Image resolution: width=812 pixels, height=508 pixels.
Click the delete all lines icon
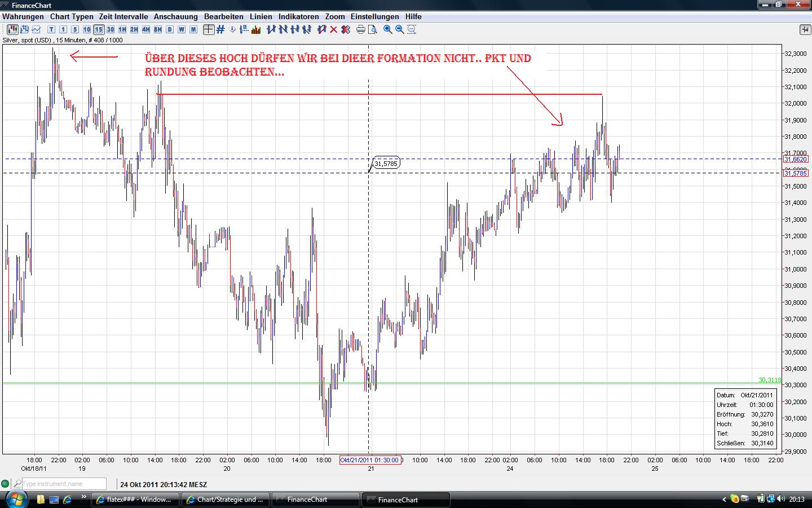[x=346, y=29]
